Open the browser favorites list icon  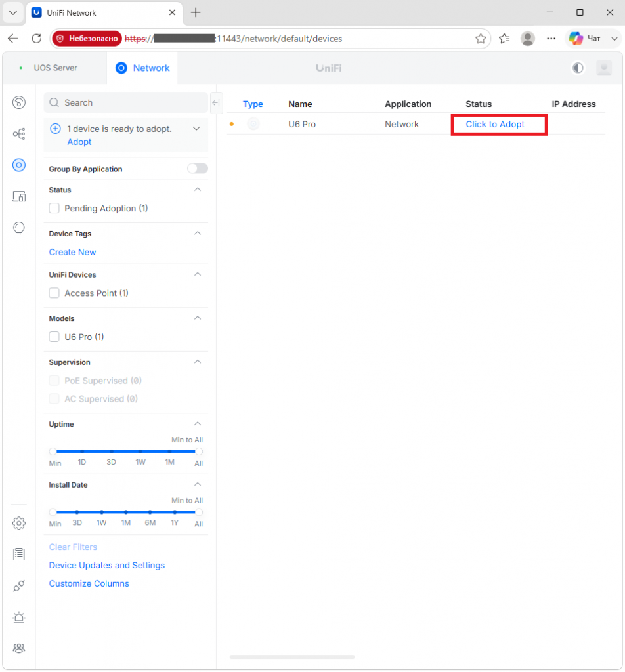point(505,39)
